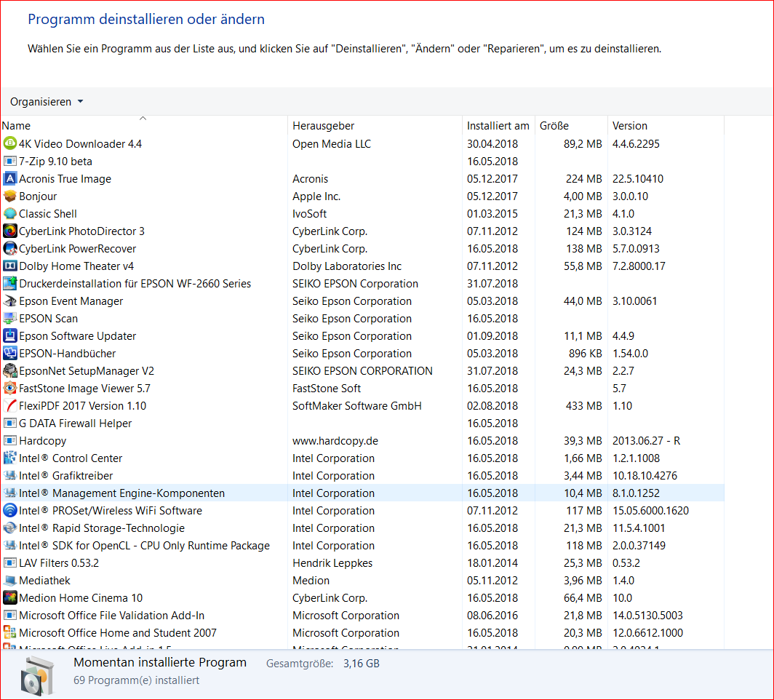Click the Acronis True Image icon
The width and height of the screenshot is (774, 700).
point(10,179)
